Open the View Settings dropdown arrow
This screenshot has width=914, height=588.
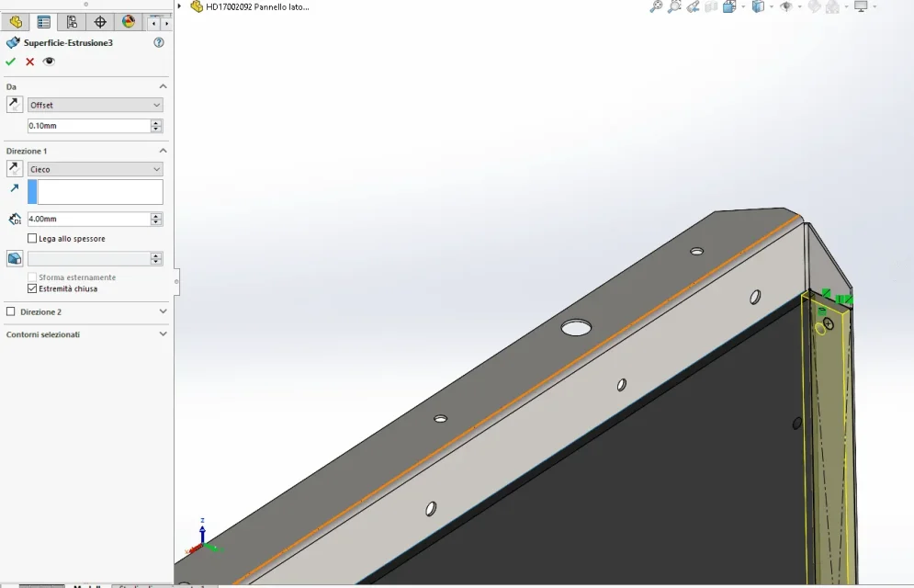[x=875, y=7]
